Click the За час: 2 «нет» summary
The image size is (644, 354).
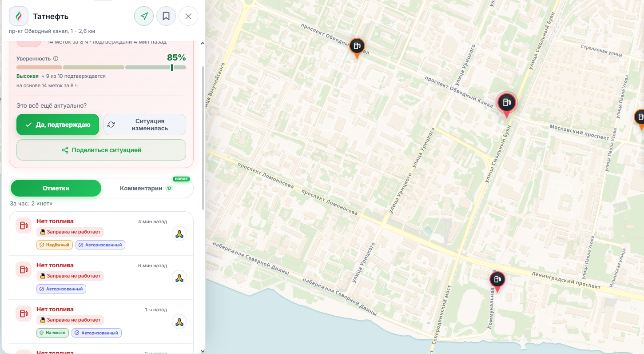(31, 204)
